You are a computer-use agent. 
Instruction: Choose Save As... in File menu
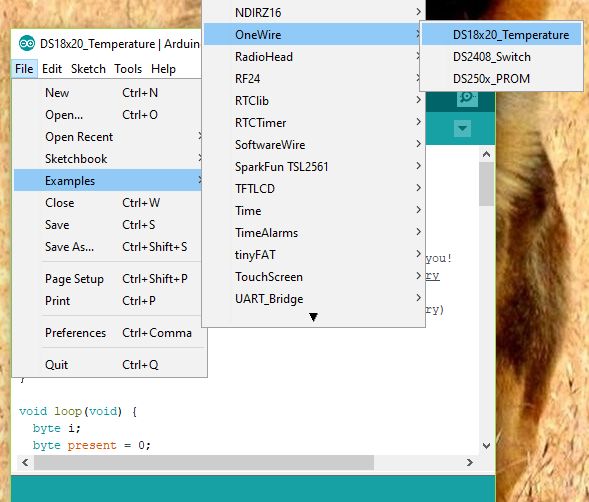click(x=108, y=246)
